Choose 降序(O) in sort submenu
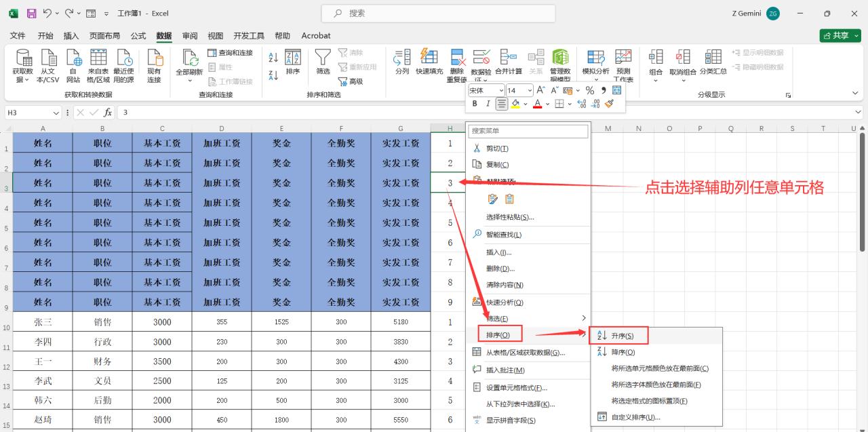868x432 pixels. 656,352
